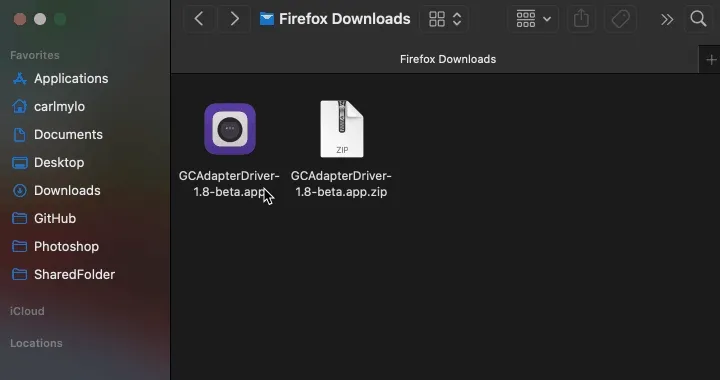This screenshot has height=380, width=720.
Task: Select the GCAdapterDriver ZIP file icon
Action: point(342,129)
